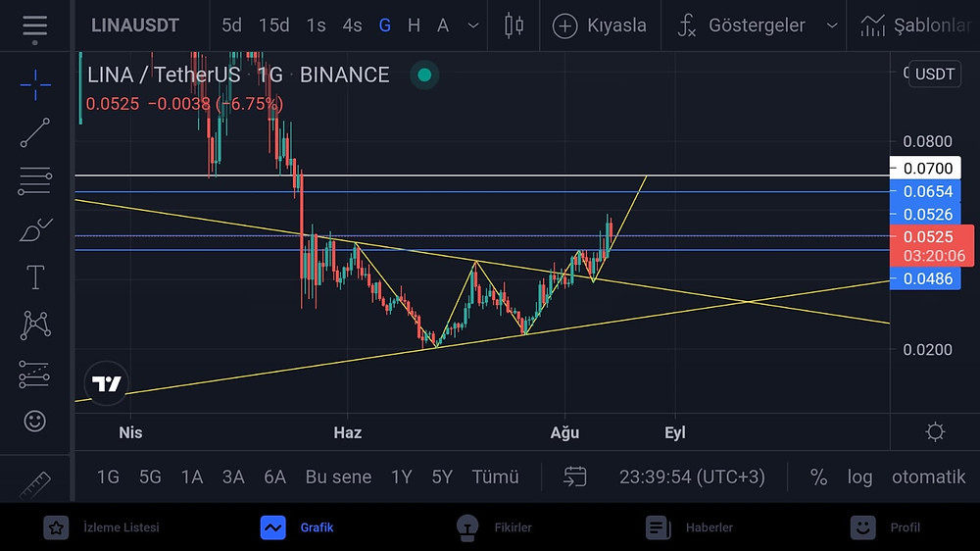Select the brush drawing tool

[x=35, y=229]
